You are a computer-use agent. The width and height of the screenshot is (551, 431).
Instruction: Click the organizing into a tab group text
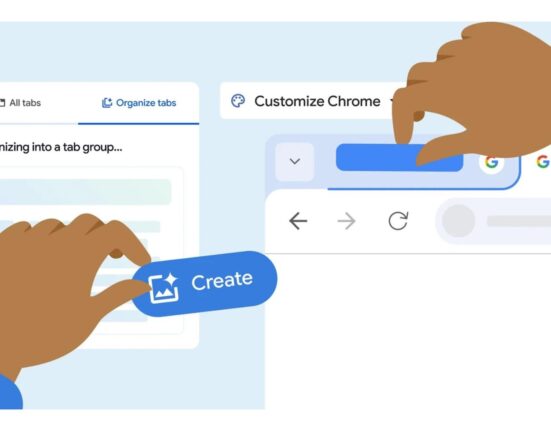point(61,147)
